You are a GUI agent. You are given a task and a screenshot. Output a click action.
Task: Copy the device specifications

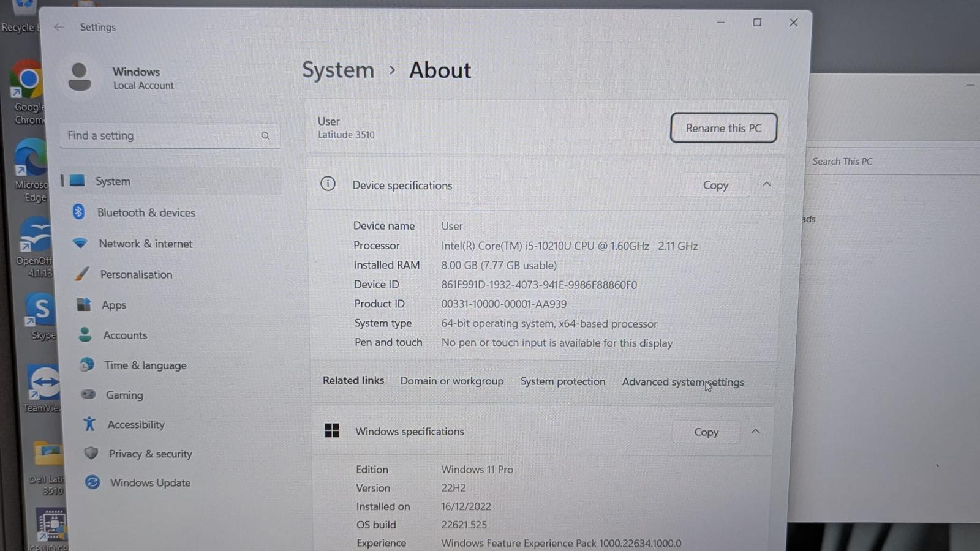pos(715,185)
